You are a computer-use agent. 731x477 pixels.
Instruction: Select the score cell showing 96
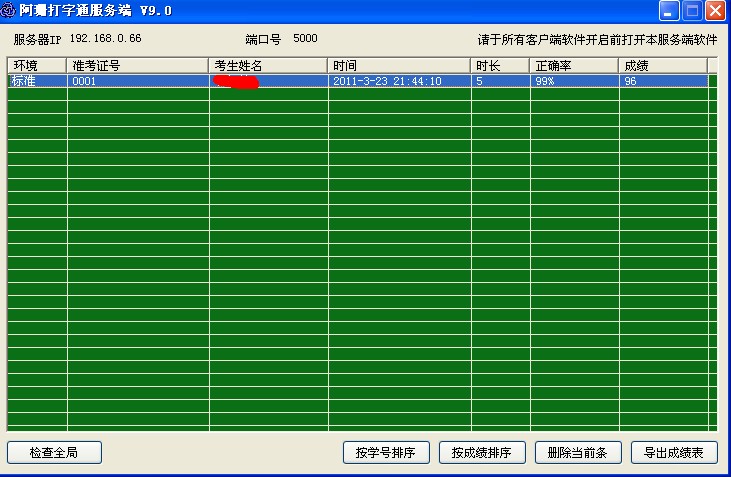664,81
